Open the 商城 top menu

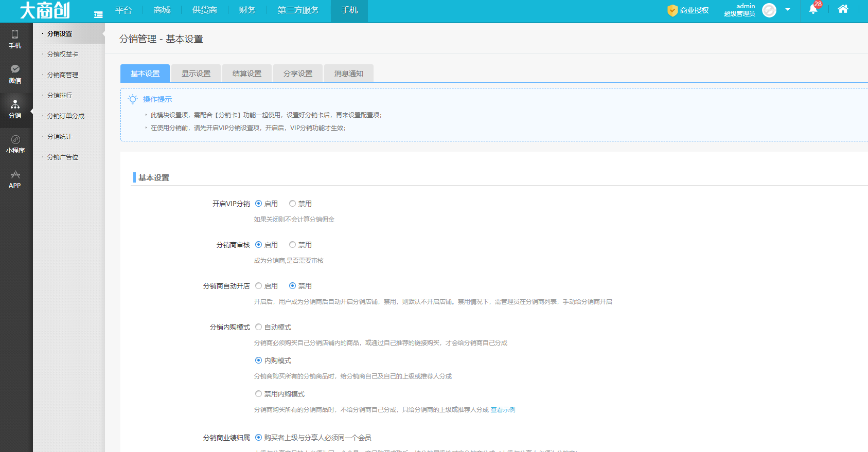[162, 10]
